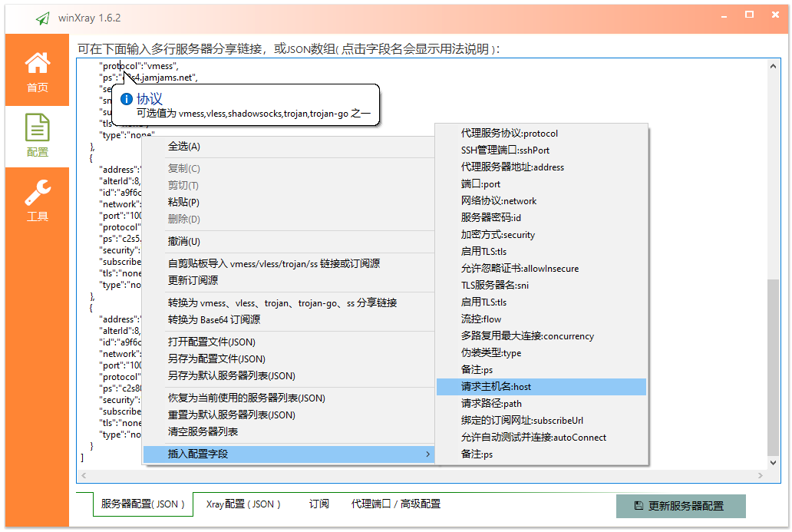
Task: Switch to 服务器配置( JSON ) tab
Action: [143, 504]
